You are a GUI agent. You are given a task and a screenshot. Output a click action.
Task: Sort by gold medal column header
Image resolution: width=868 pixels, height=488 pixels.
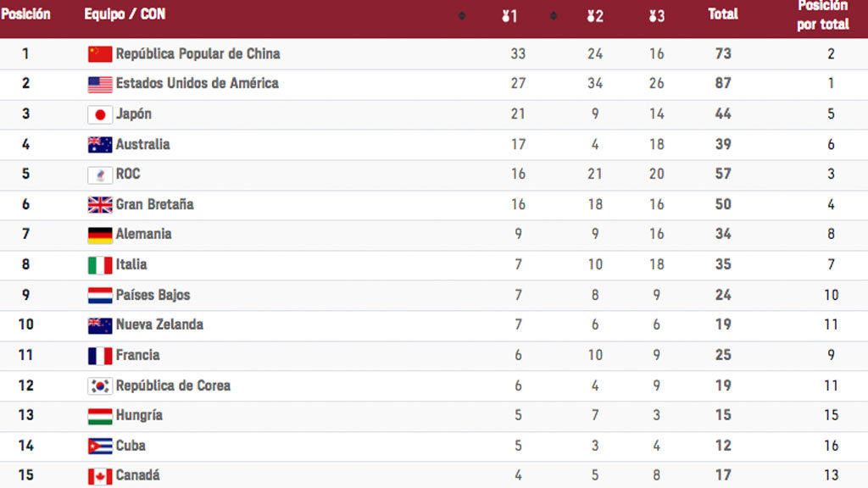pyautogui.click(x=509, y=16)
